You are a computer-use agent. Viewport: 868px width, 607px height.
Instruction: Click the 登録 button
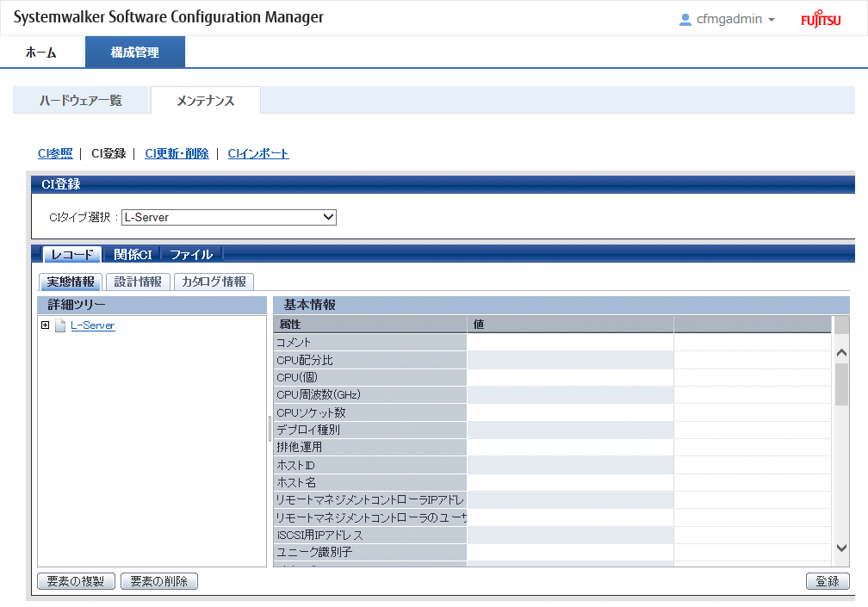[x=828, y=581]
